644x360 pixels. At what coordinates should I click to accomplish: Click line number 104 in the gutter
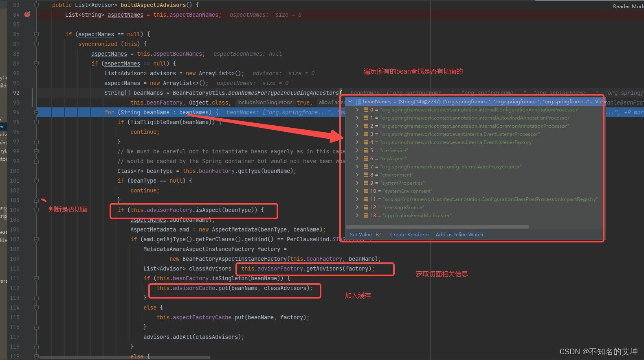pos(15,210)
